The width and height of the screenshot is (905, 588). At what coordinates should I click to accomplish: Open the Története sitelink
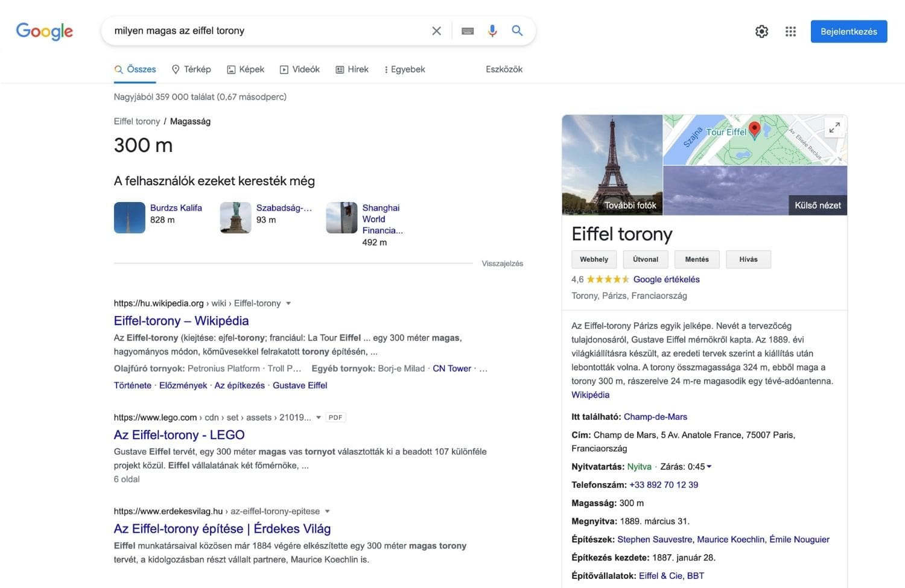133,385
